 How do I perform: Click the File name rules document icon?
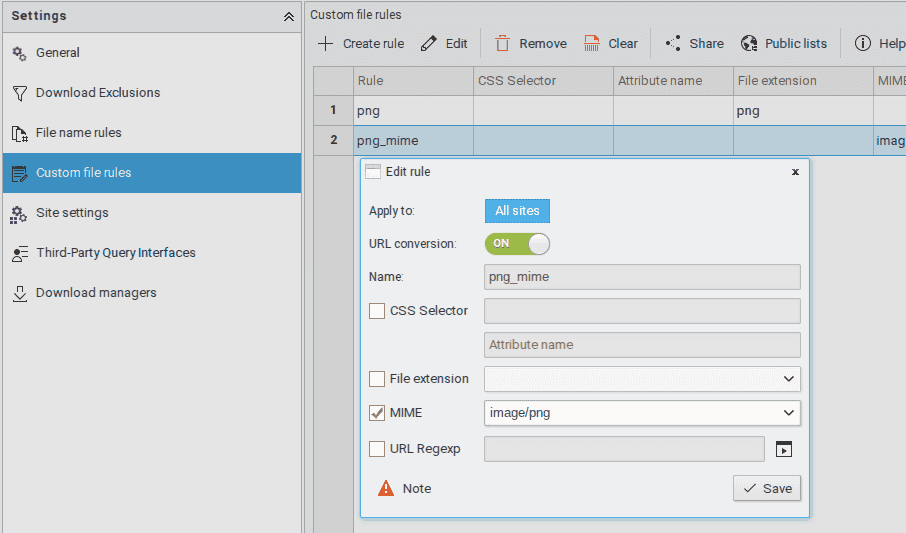tap(20, 134)
